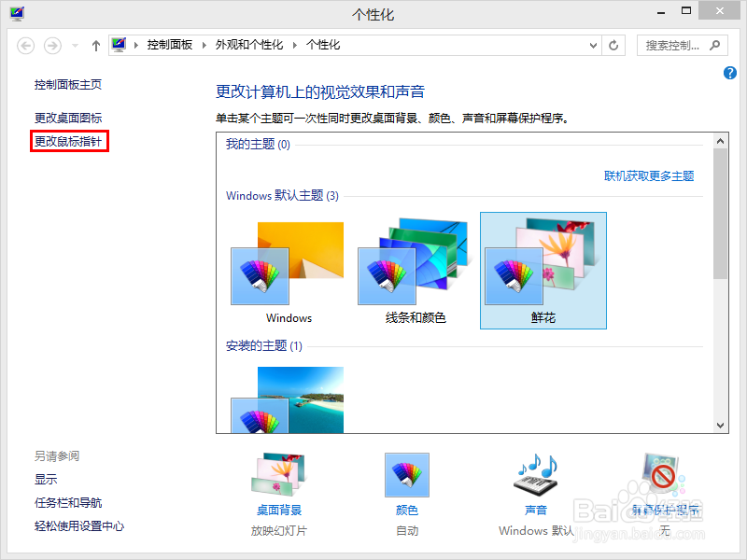Image resolution: width=747 pixels, height=560 pixels.
Task: Open 更改鼠标指针 link
Action: pyautogui.click(x=68, y=142)
